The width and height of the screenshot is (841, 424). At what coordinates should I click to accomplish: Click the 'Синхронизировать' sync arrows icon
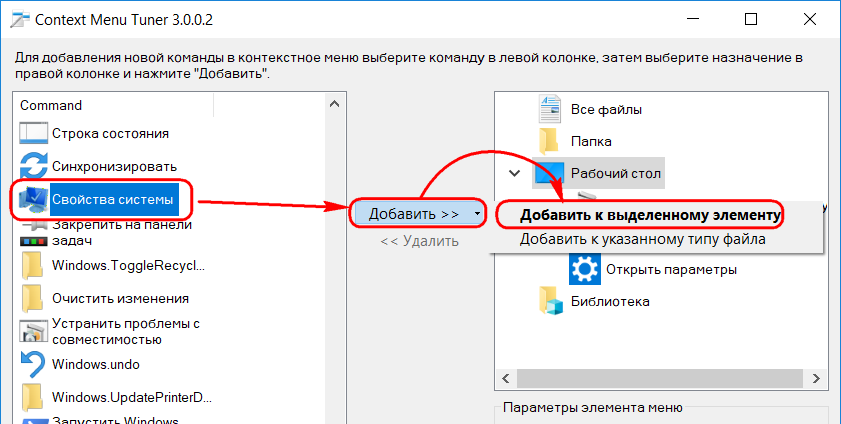click(x=33, y=166)
